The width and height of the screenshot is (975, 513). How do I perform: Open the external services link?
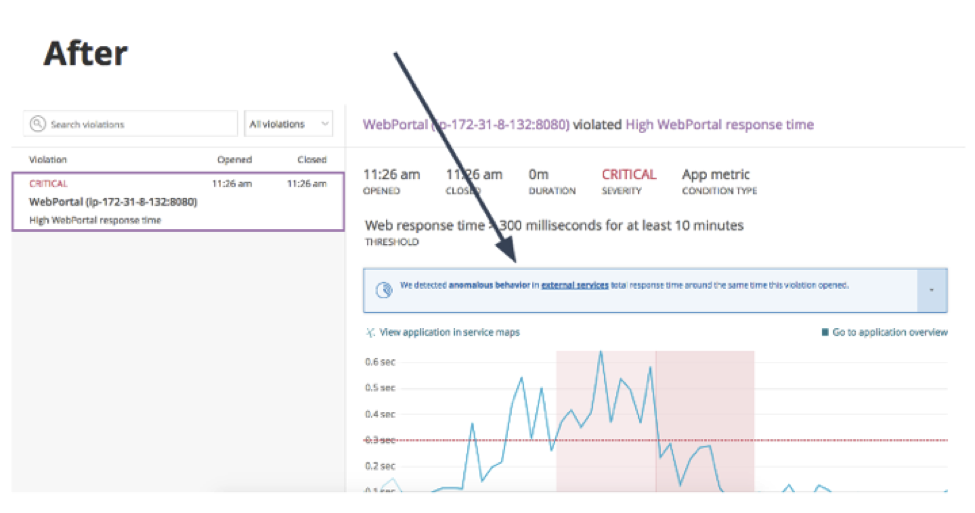[575, 285]
